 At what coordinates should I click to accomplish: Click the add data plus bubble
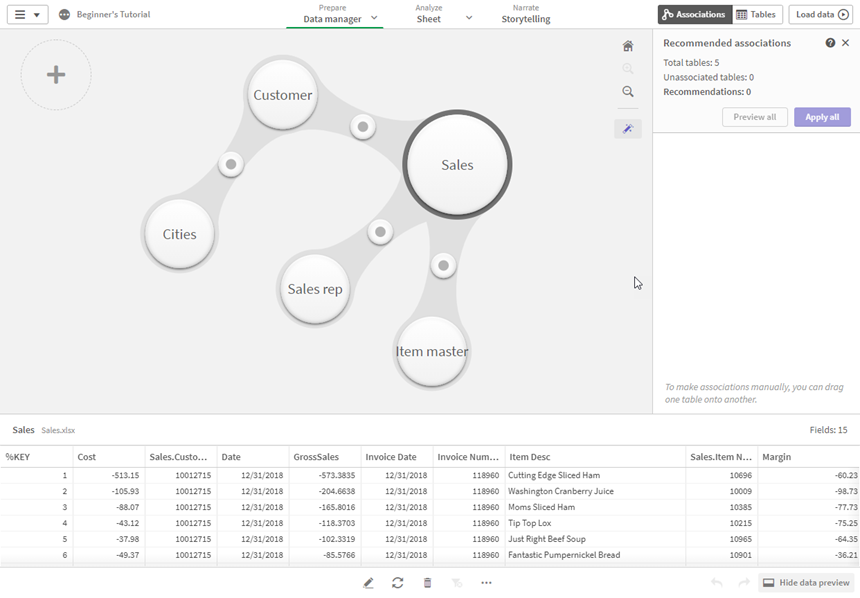(56, 75)
